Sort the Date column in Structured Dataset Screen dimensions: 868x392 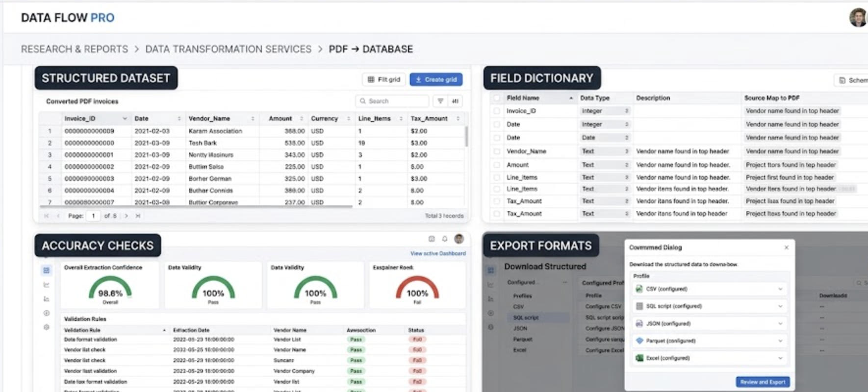pyautogui.click(x=179, y=119)
